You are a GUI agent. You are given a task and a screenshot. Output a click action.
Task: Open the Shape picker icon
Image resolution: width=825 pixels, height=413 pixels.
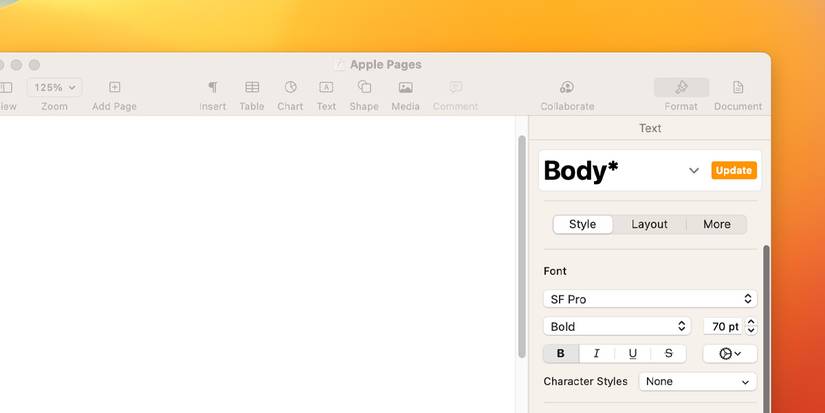pos(364,87)
